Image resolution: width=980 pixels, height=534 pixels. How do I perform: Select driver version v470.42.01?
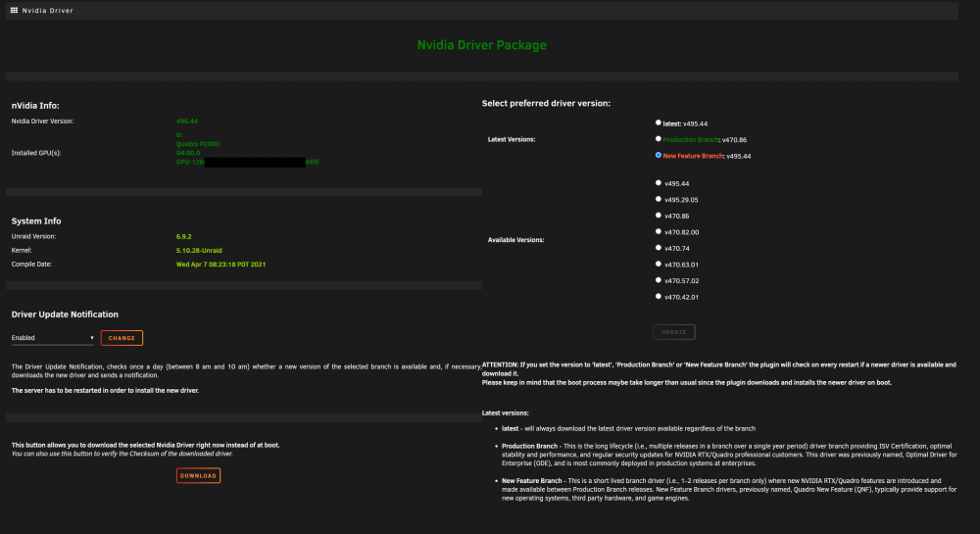(659, 297)
